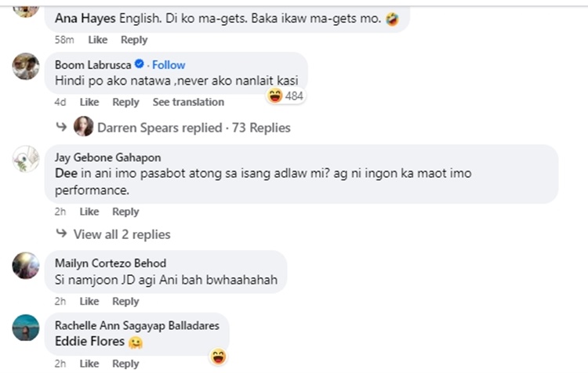Expand the 73 replies from Darren Spears

[x=194, y=128]
